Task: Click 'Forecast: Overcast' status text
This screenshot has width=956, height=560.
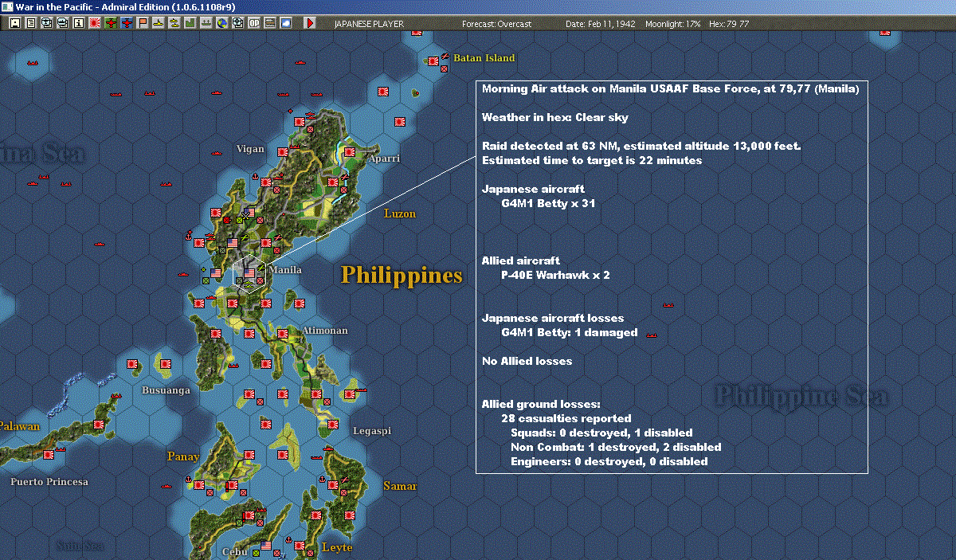Action: 496,24
